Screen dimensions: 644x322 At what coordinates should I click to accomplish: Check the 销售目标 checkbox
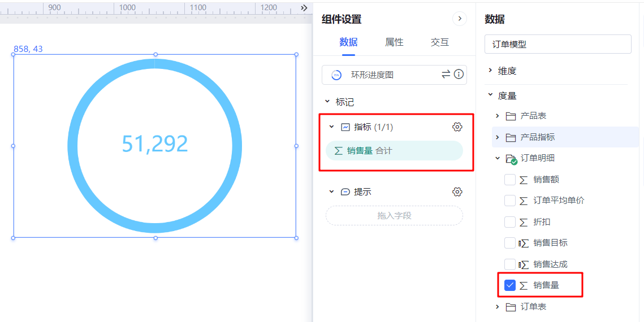509,243
